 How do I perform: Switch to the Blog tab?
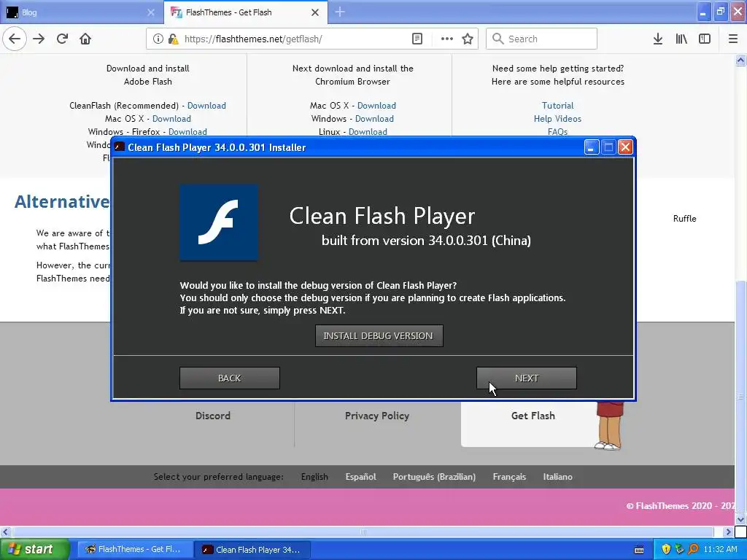82,12
